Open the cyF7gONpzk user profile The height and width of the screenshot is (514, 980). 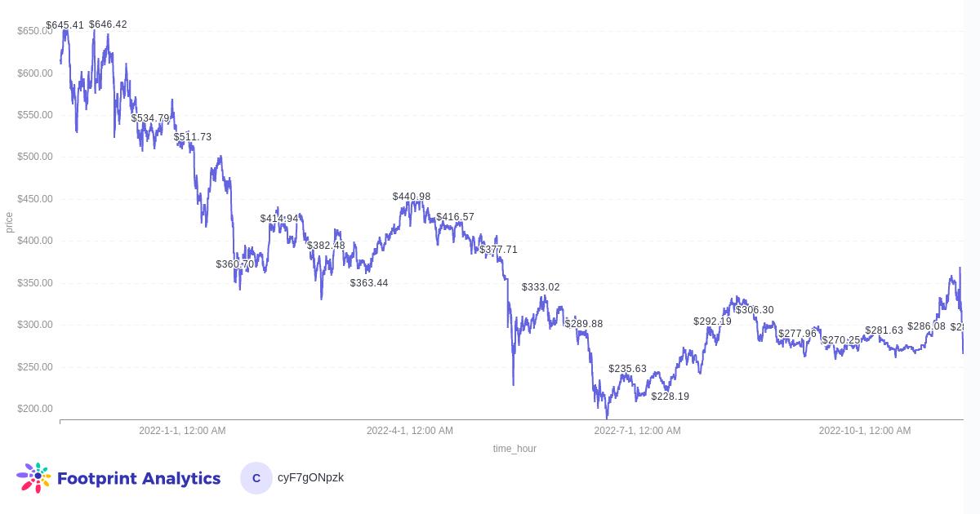310,477
